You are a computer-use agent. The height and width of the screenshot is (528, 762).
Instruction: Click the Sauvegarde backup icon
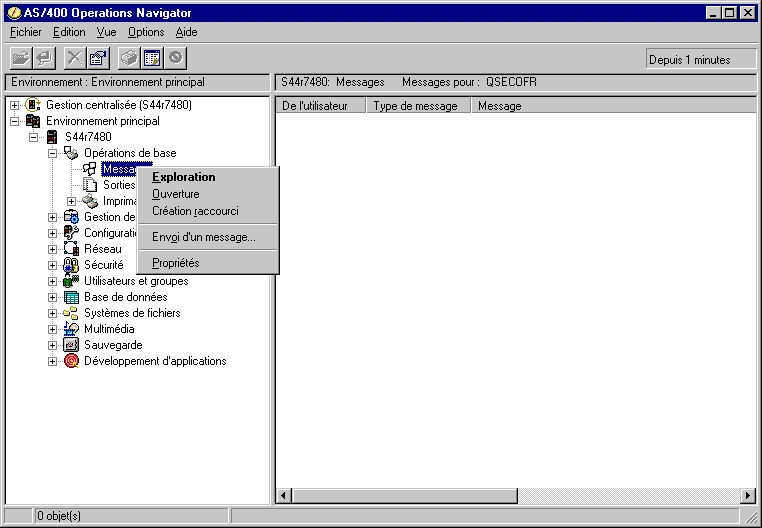click(71, 345)
